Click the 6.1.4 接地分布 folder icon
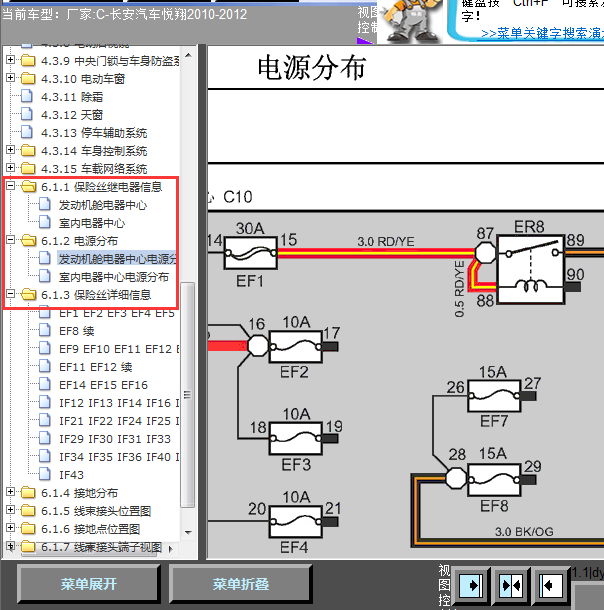The image size is (604, 610). [28, 493]
